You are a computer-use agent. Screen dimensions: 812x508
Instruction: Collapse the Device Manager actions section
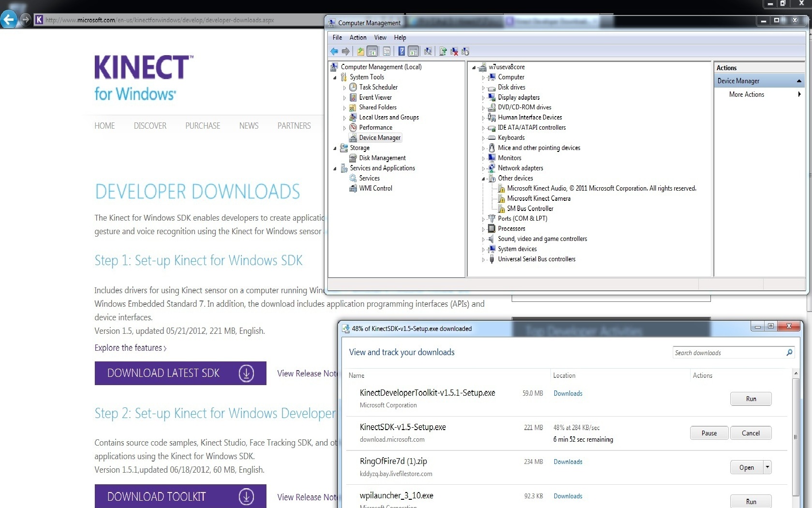pos(799,81)
